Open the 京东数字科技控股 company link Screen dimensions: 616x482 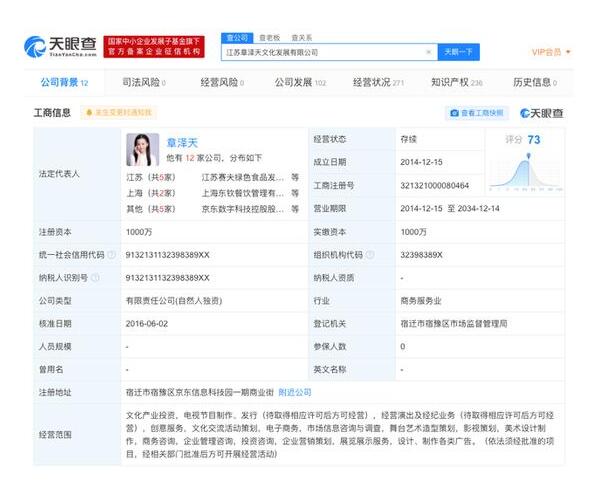coord(242,209)
